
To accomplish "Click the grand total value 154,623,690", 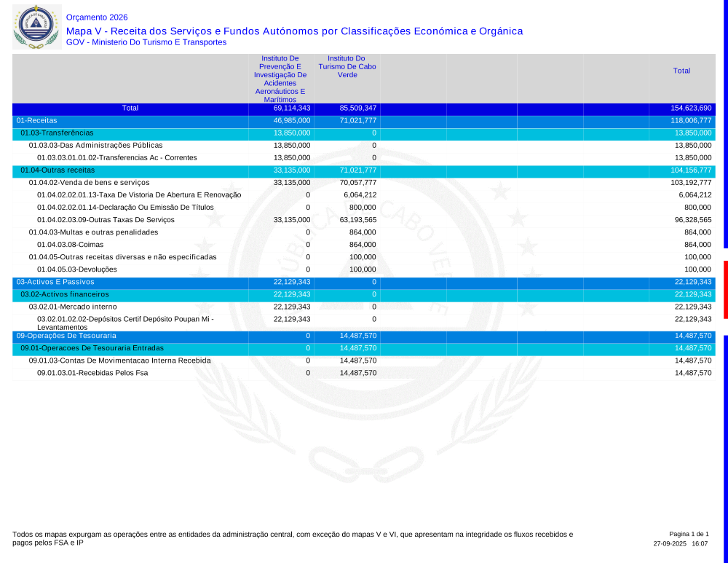I will click(691, 108).
